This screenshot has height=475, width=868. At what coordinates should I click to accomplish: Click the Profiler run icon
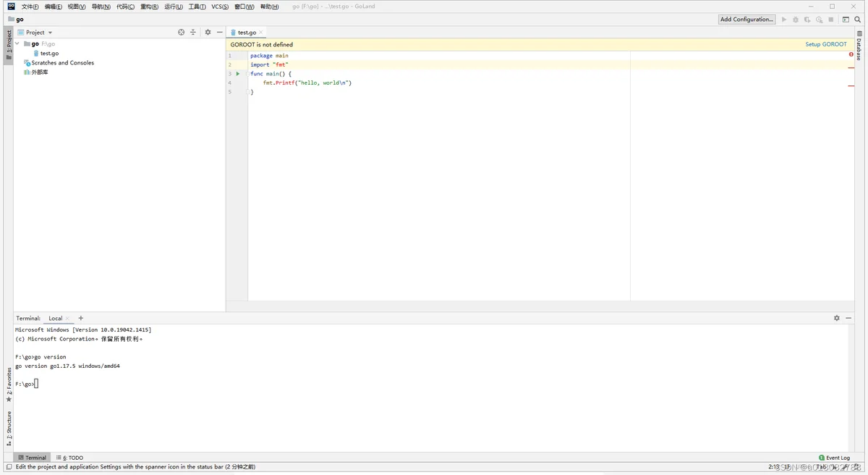pyautogui.click(x=819, y=20)
